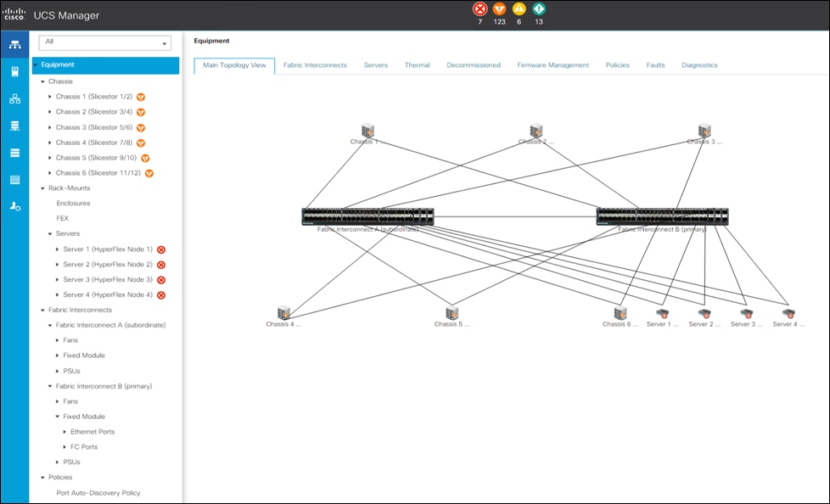The image size is (830, 504).
Task: Click the critical faults icon showing 7
Action: [480, 9]
